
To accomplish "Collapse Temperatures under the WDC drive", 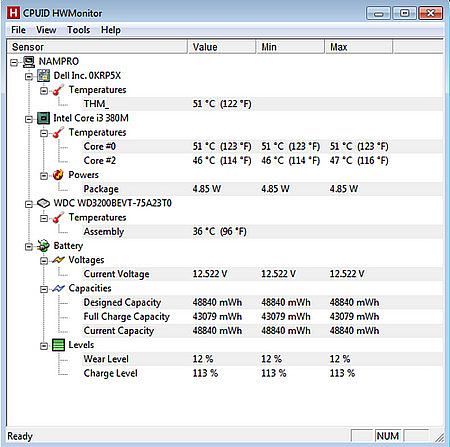I will click(x=44, y=218).
